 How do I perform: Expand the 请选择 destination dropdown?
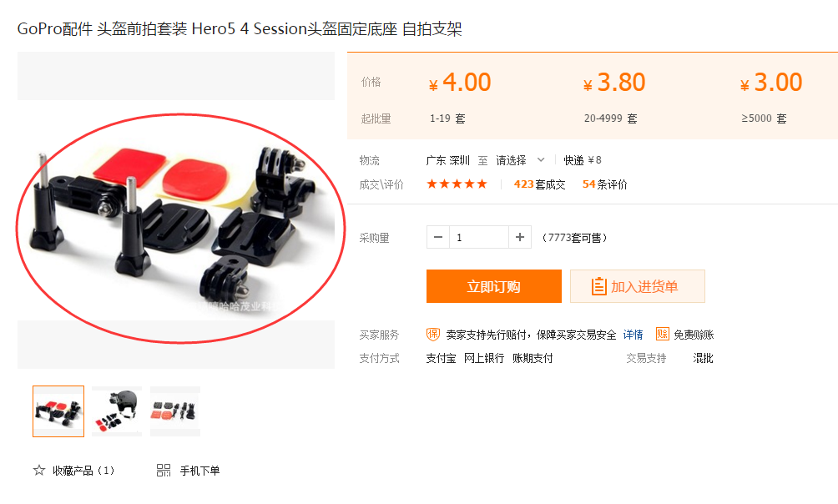(520, 160)
